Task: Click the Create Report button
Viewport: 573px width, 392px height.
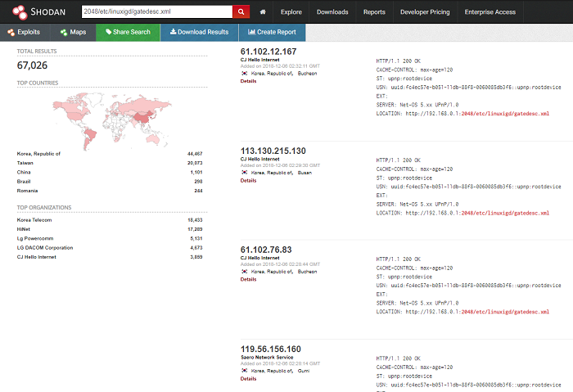Action: (x=272, y=32)
